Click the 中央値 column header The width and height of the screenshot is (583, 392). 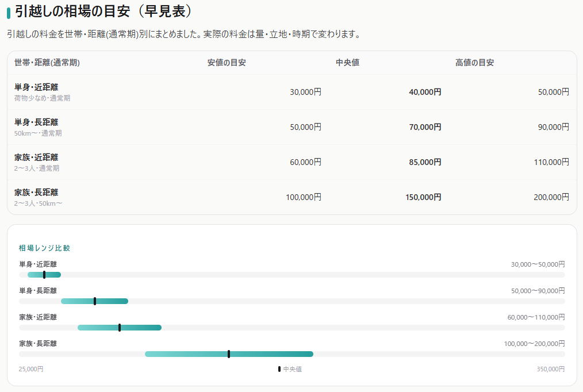click(x=347, y=63)
